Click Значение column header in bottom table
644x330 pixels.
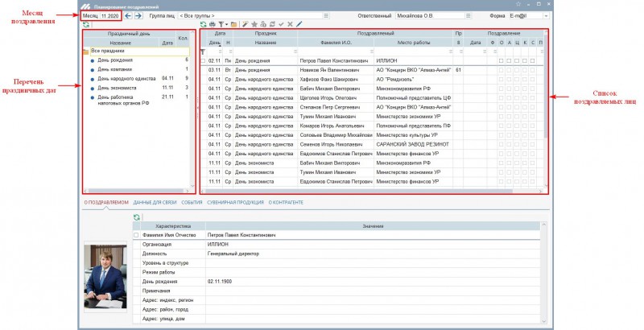[x=373, y=226]
